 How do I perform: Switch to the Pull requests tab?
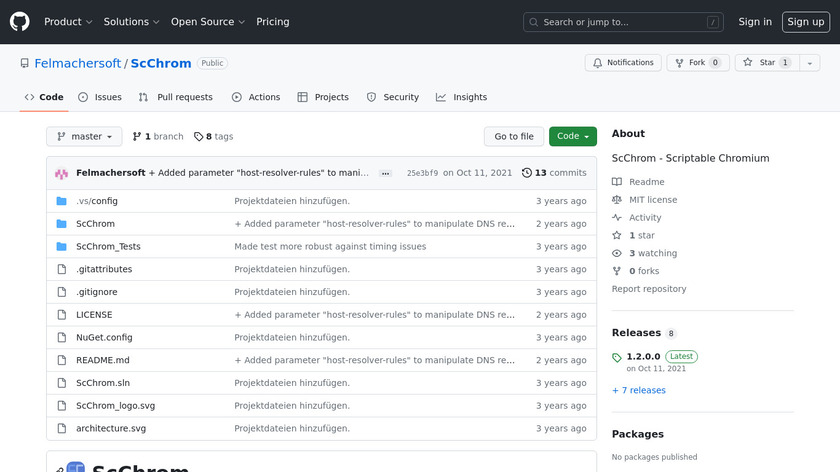tap(176, 97)
